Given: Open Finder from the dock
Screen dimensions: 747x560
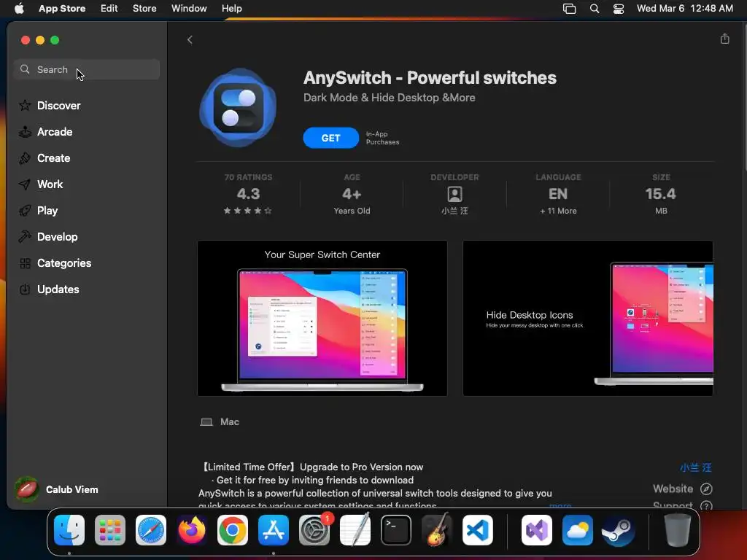Looking at the screenshot, I should pyautogui.click(x=69, y=530).
